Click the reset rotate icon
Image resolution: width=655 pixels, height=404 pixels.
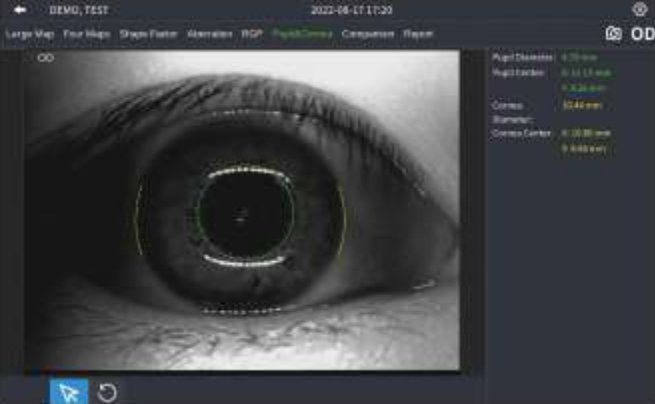pyautogui.click(x=107, y=392)
